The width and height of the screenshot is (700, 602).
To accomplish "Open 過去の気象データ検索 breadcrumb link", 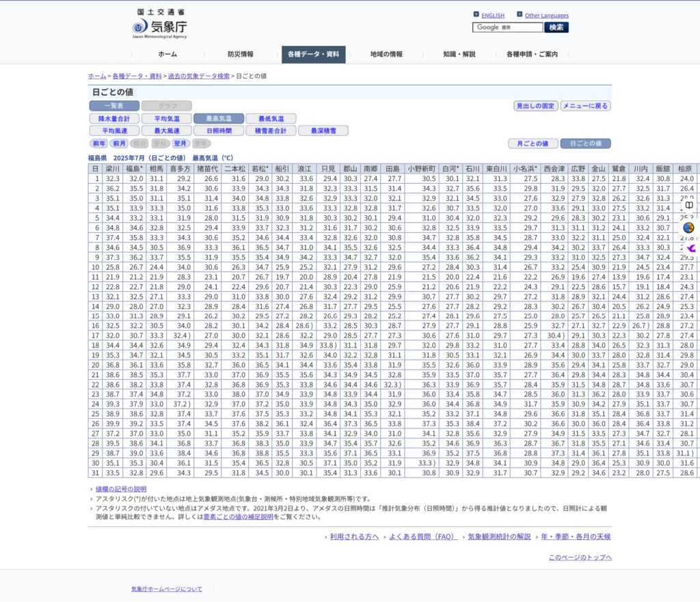I will 199,76.
